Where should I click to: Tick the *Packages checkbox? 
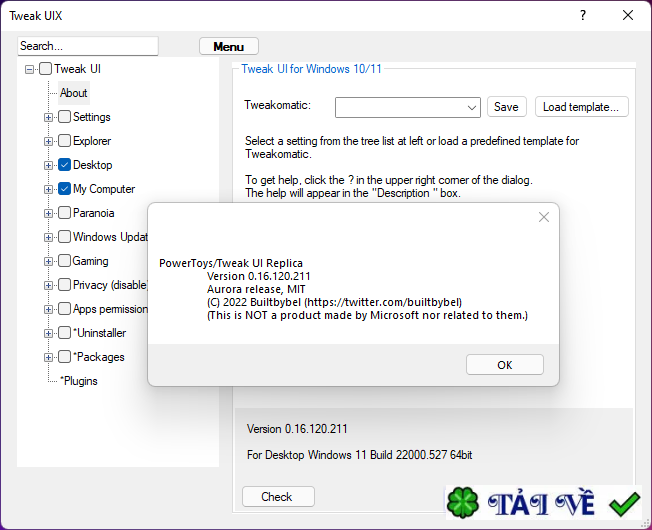[x=64, y=357]
